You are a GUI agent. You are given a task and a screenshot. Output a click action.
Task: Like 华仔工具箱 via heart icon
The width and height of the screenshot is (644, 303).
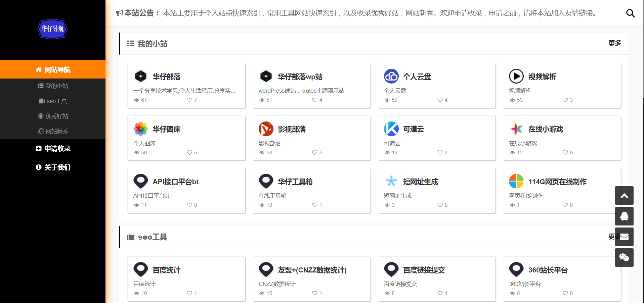pos(315,205)
